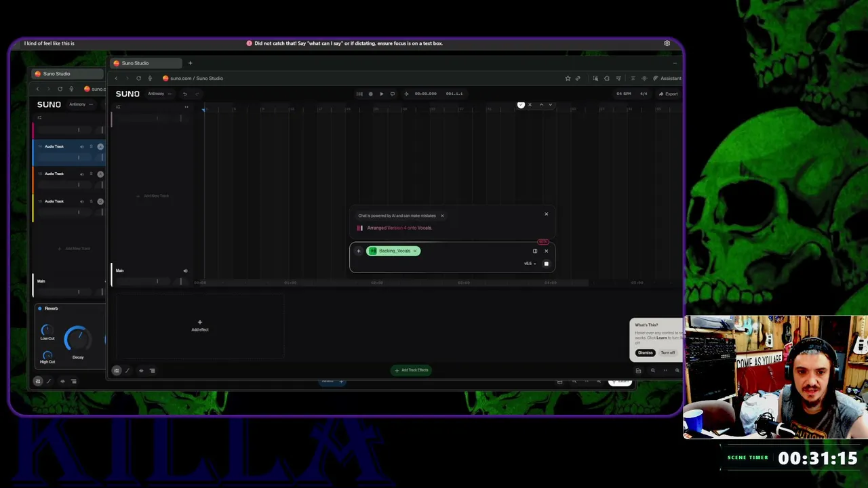
Task: Select the front window's Suno Studio tab
Action: coord(145,63)
